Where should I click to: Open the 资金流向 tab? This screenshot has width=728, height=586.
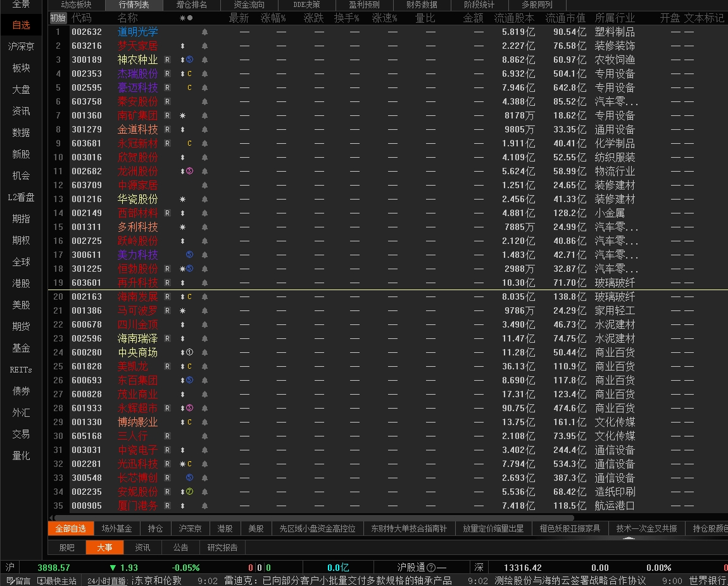coord(249,5)
